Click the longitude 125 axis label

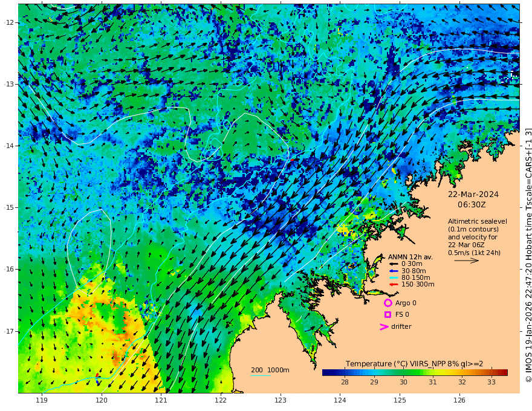400,401
